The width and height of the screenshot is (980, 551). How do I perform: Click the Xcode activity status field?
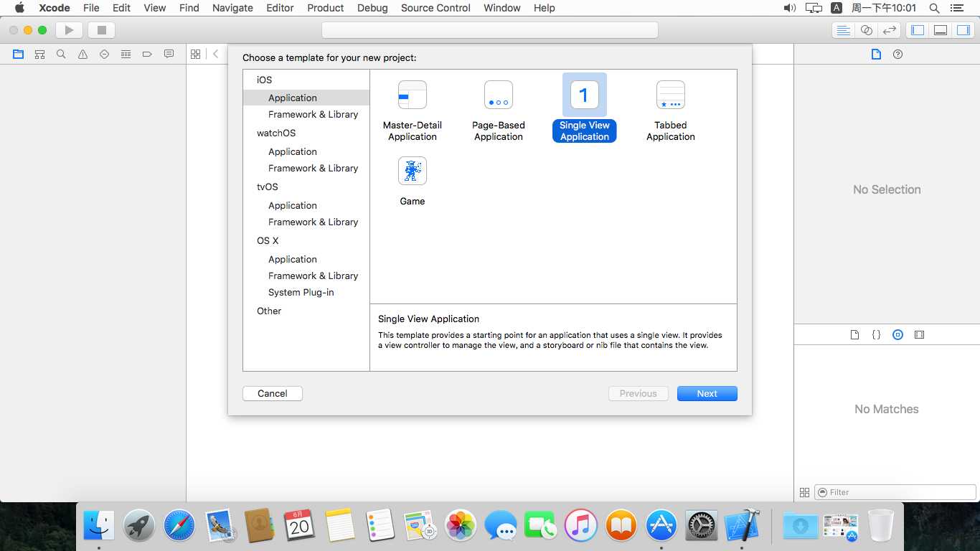click(490, 30)
